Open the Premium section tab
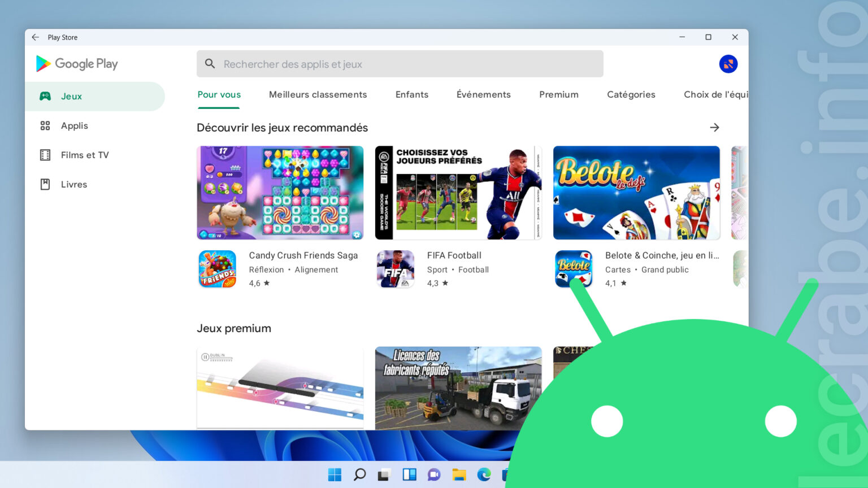 558,94
